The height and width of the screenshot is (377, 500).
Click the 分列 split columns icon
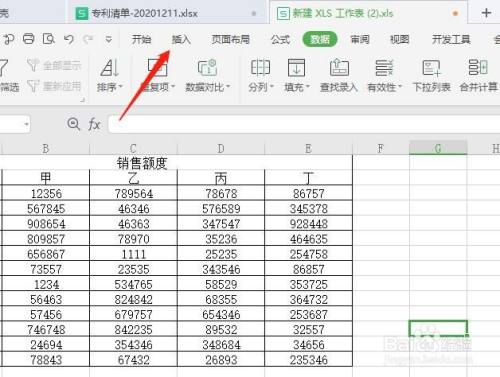260,68
